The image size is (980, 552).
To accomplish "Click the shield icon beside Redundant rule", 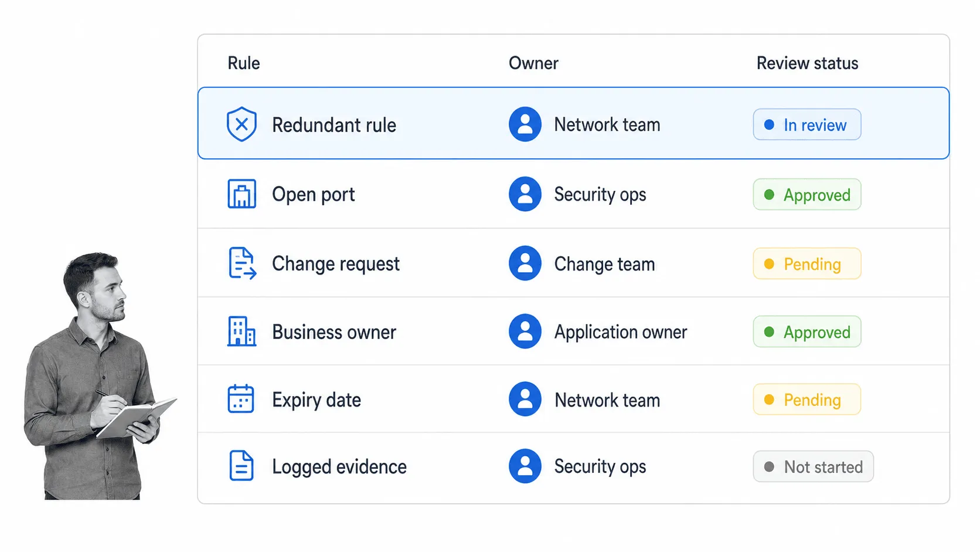I will [x=241, y=124].
